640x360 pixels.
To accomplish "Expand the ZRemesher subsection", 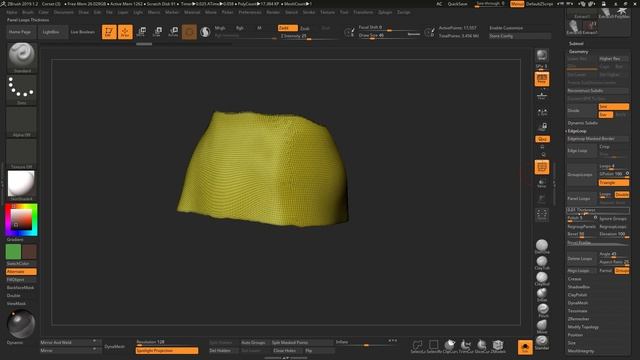I will pyautogui.click(x=578, y=319).
